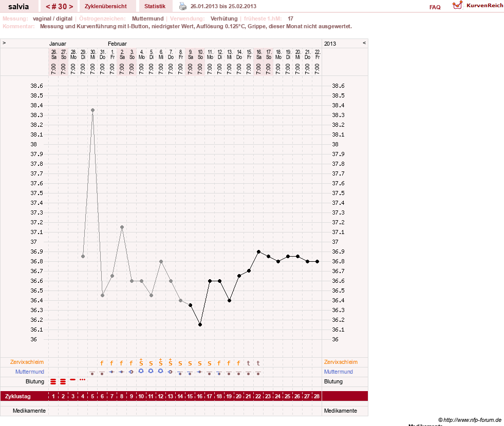504x426 pixels.
Task: Click the Februar month label
Action: coord(117,44)
